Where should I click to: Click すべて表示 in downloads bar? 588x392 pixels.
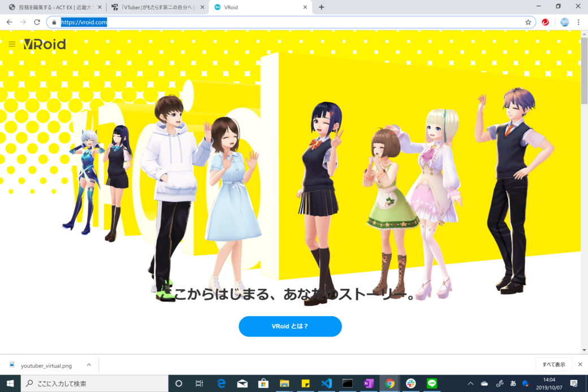(554, 364)
